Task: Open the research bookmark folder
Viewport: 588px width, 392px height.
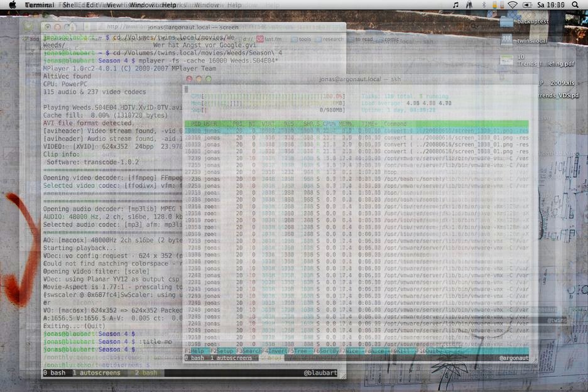Action: [330, 39]
